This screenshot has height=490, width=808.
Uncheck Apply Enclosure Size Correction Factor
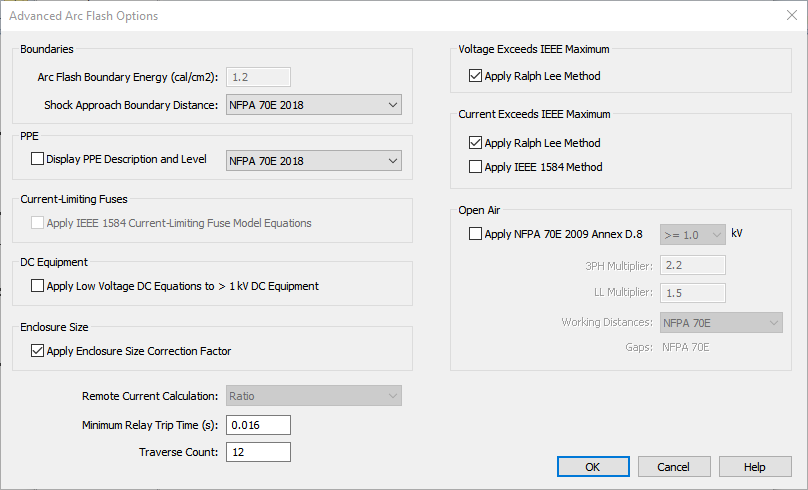38,351
